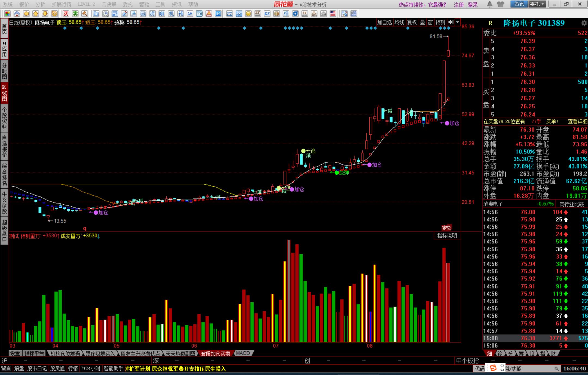
Task: Click the red 买 buy toolbar icon
Action: click(66, 14)
